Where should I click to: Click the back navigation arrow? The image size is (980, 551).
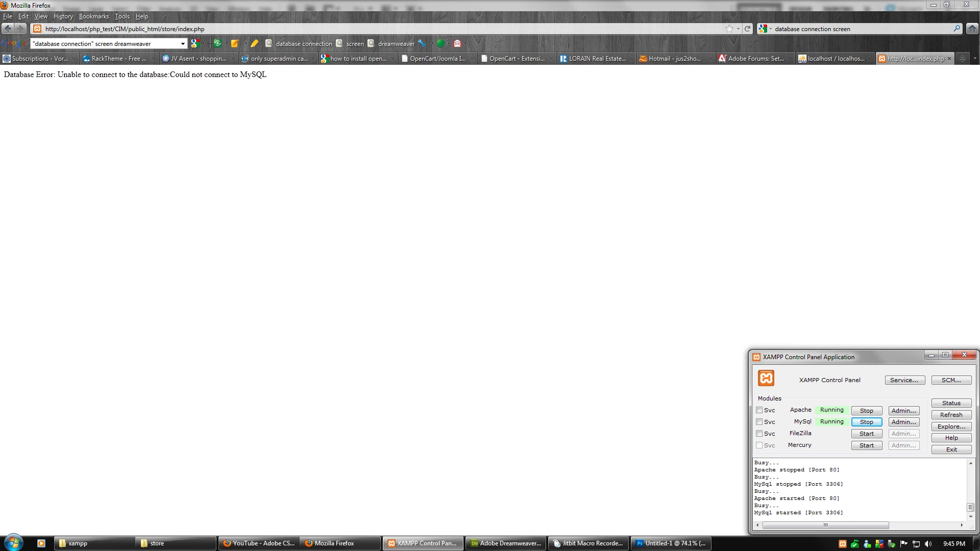tap(8, 29)
